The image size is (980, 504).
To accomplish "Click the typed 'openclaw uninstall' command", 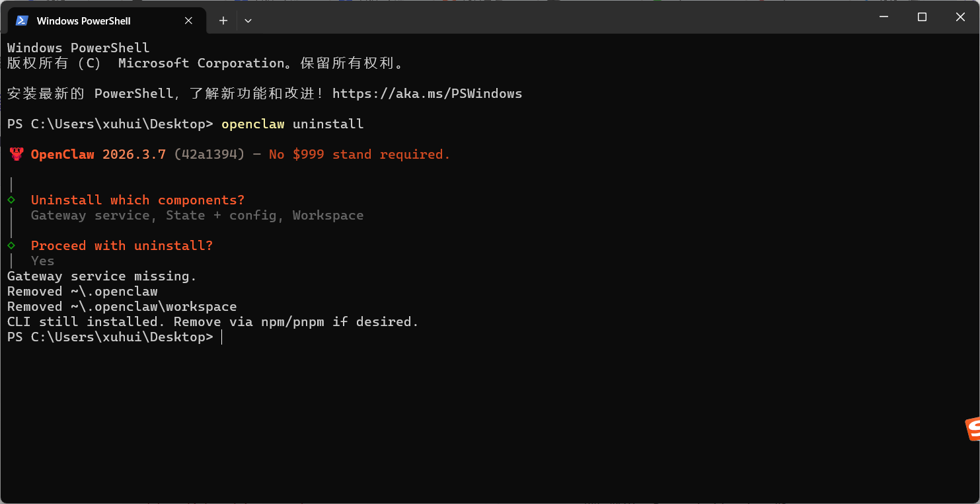I will 292,124.
